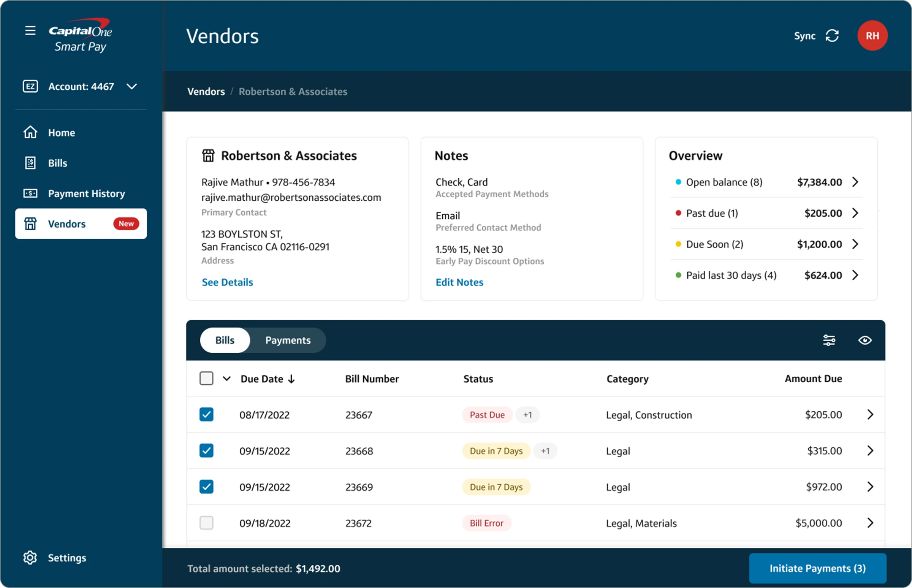Viewport: 912px width, 588px height.
Task: Uncheck the bill 23669 checkbox
Action: click(206, 487)
